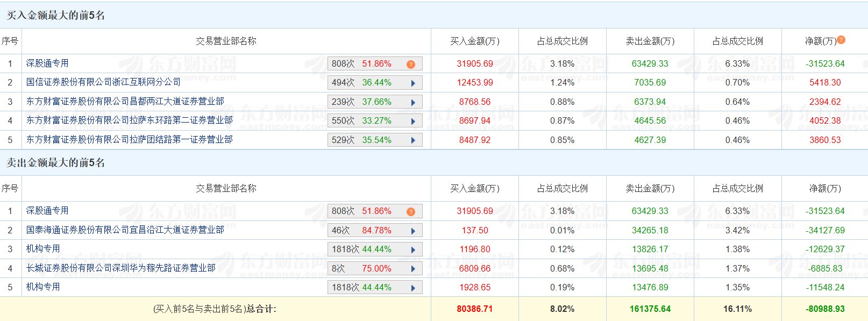Click orange question icon in buy-table 深股通专用 row
This screenshot has height=321, width=868.
[x=410, y=64]
